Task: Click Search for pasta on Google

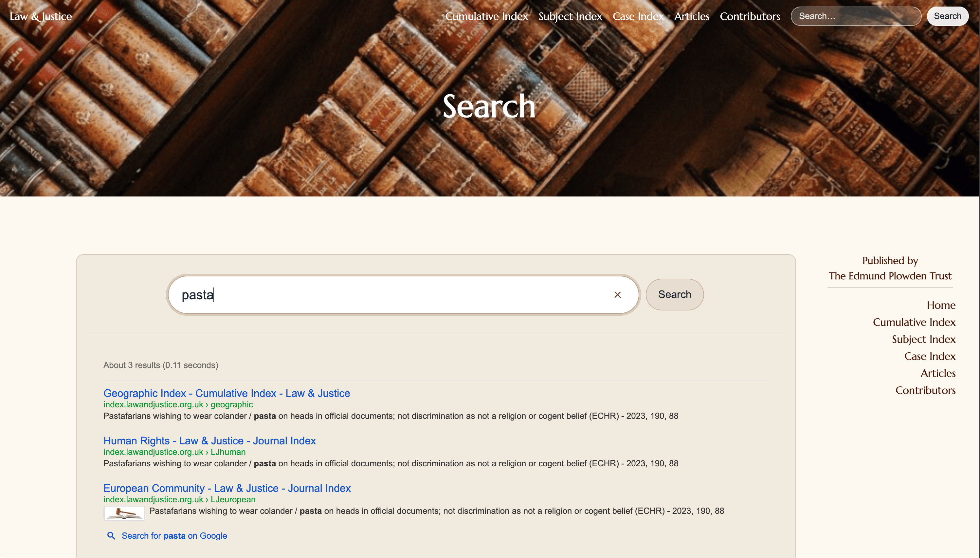Action: coord(174,536)
